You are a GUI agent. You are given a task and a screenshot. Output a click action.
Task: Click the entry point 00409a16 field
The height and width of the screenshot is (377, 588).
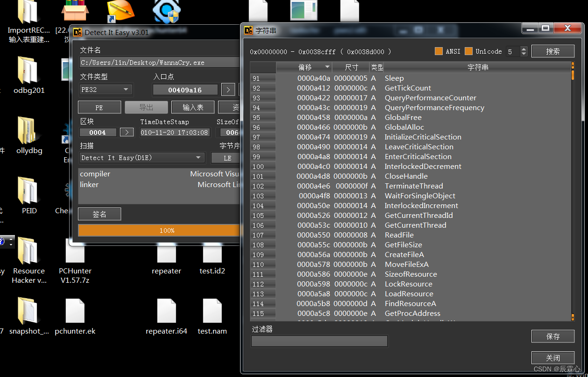tap(185, 90)
